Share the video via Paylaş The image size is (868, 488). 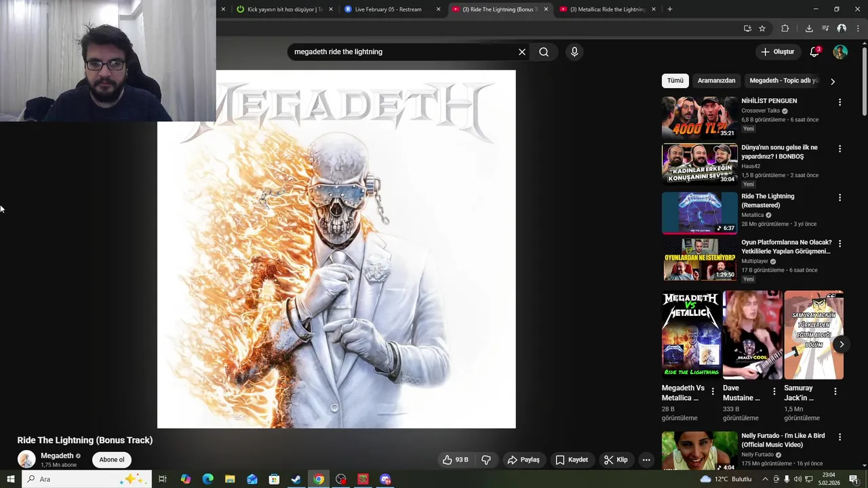(x=524, y=460)
